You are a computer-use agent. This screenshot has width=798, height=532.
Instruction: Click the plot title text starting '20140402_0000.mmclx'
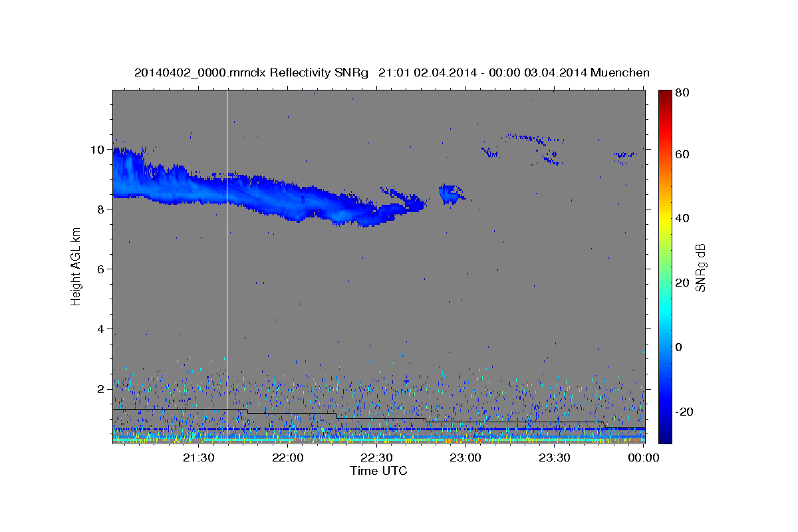pos(392,72)
